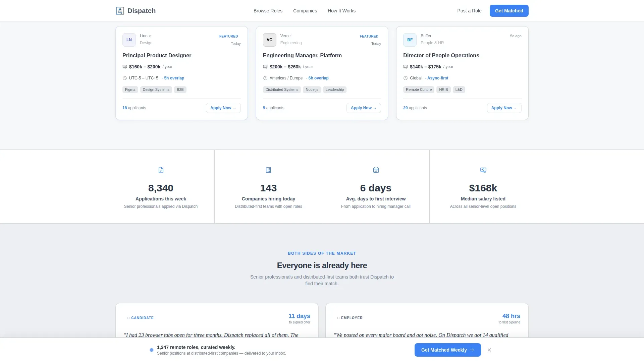The width and height of the screenshot is (644, 362).
Task: Click clock icon beside Americas / Europe
Action: click(x=265, y=78)
